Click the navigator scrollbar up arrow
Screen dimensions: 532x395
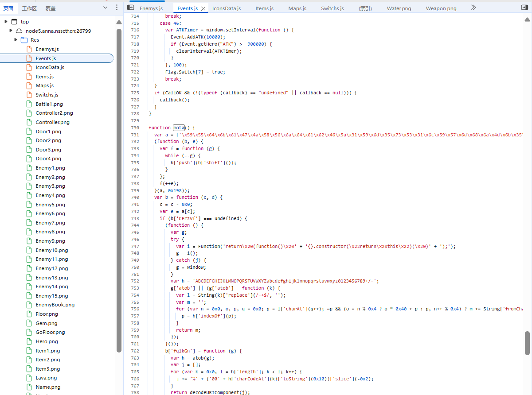tap(119, 22)
